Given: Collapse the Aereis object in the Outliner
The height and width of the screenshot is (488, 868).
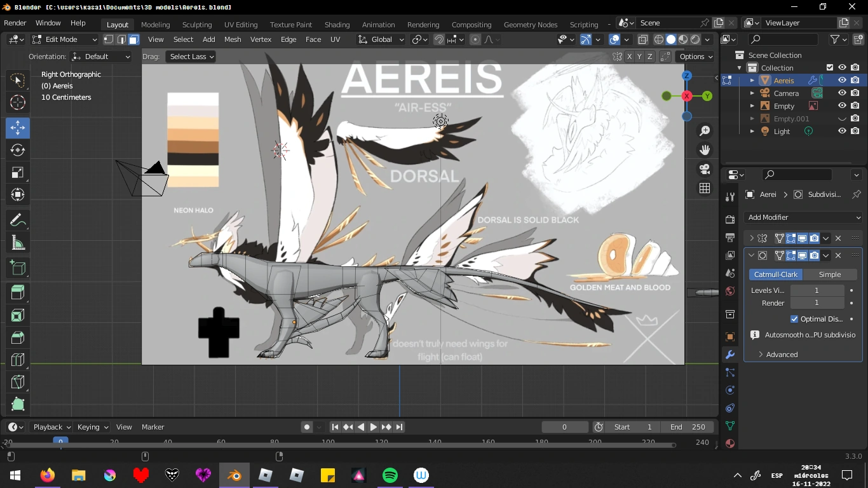Looking at the screenshot, I should point(752,80).
